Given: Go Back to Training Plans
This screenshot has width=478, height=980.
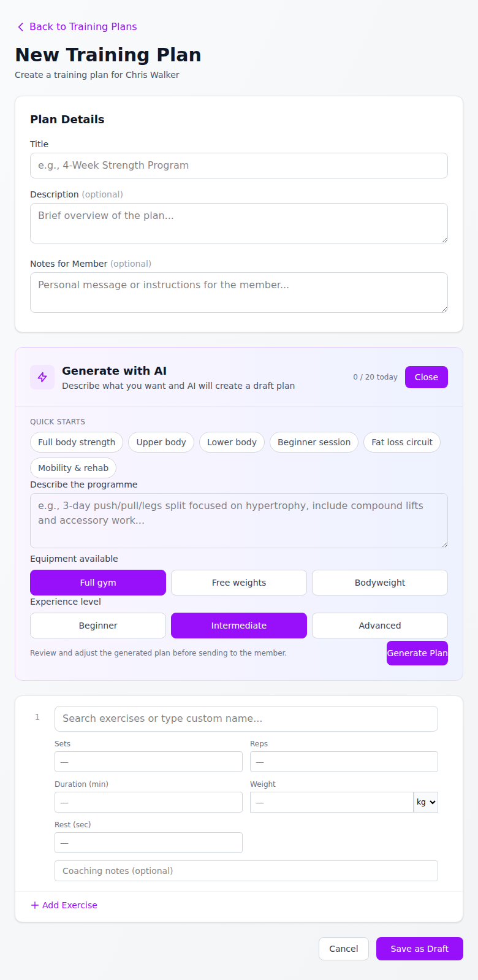Looking at the screenshot, I should [x=76, y=26].
